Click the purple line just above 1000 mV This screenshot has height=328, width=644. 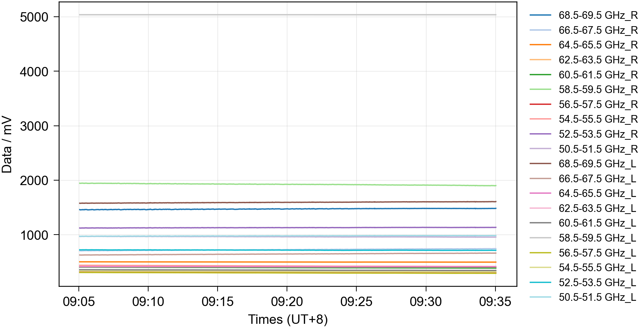point(287,228)
